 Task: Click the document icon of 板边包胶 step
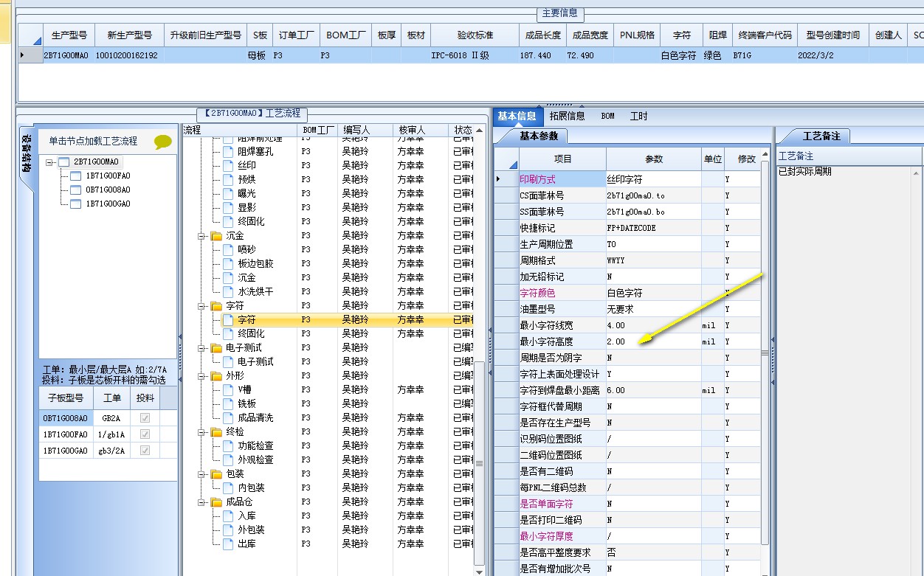click(x=228, y=263)
